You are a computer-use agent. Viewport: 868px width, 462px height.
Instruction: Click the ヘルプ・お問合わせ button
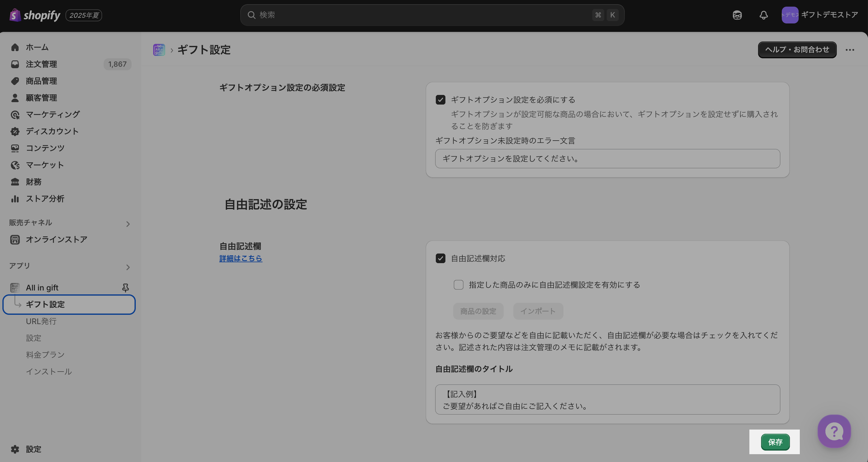point(797,50)
